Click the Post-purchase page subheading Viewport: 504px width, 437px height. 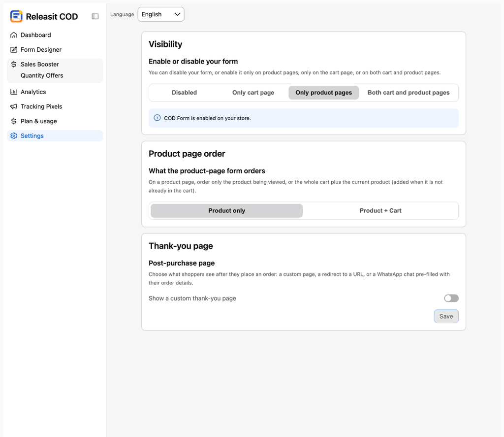(182, 263)
